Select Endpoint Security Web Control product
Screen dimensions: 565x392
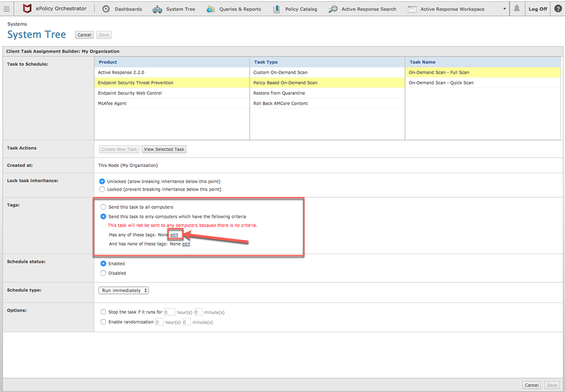(x=172, y=93)
